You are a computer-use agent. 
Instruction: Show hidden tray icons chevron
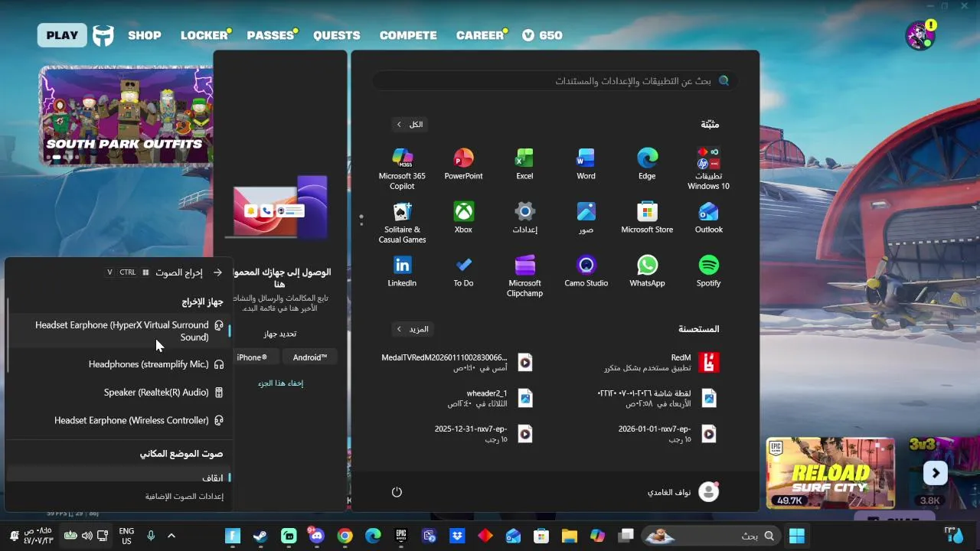coord(171,536)
